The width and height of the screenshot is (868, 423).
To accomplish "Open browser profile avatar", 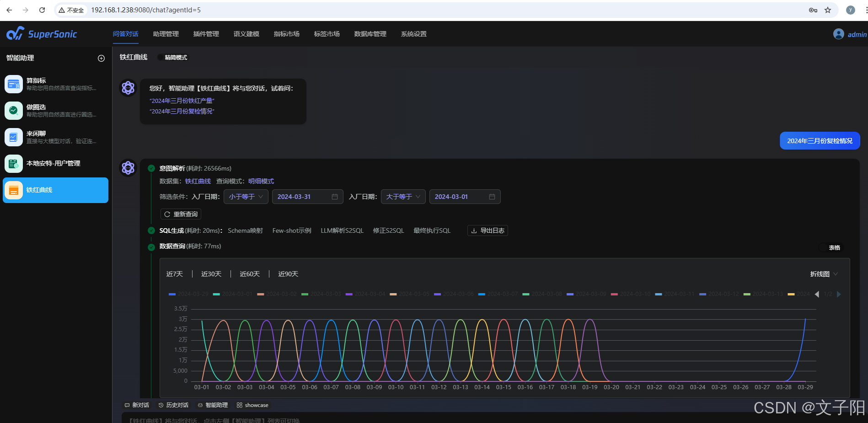I will click(x=851, y=10).
